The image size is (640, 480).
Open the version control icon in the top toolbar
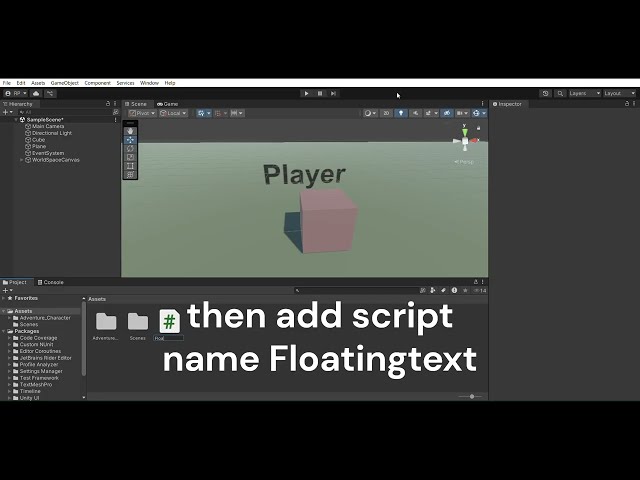(50, 93)
